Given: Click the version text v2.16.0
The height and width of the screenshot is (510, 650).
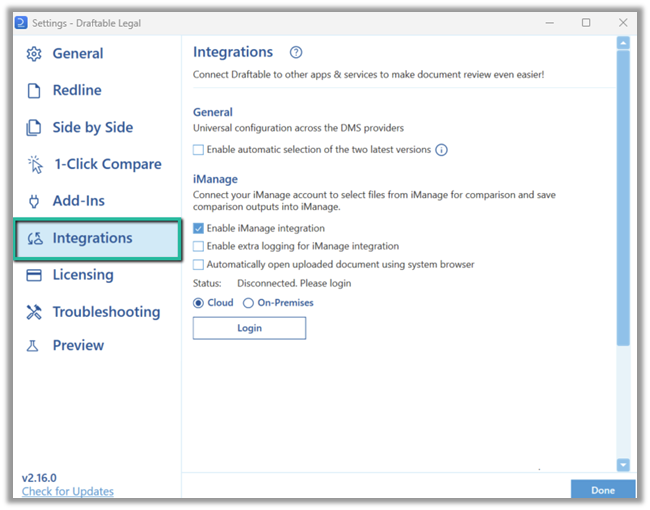Looking at the screenshot, I should tap(39, 478).
